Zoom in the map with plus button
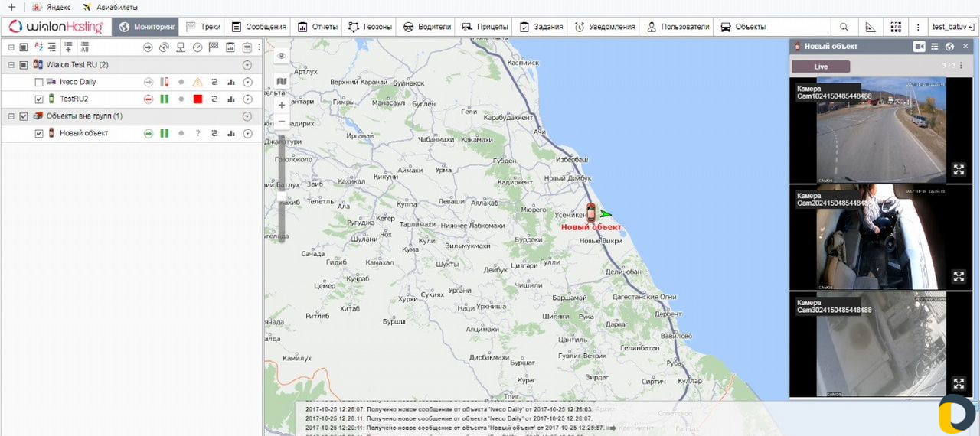The width and height of the screenshot is (980, 436). 282,105
